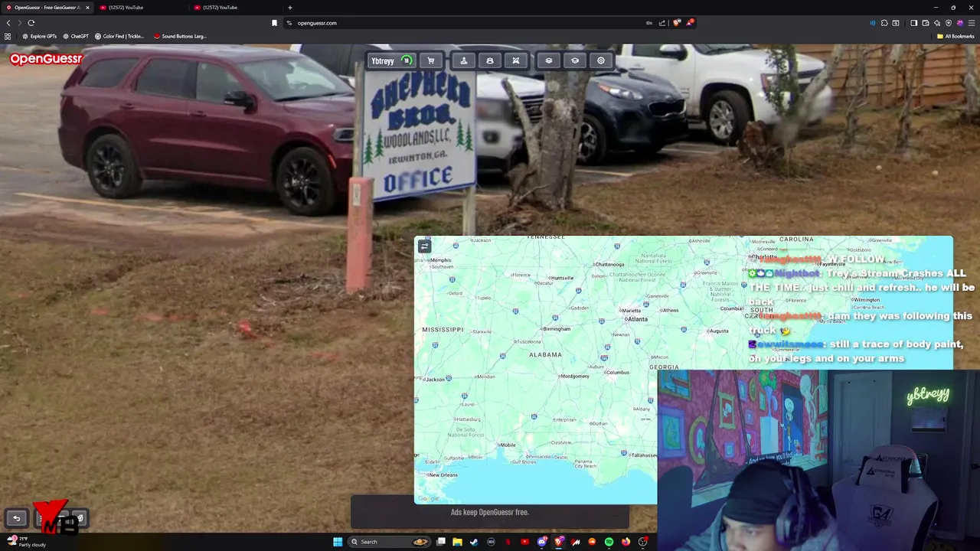
Task: Click the share icon in address bar
Action: (662, 23)
